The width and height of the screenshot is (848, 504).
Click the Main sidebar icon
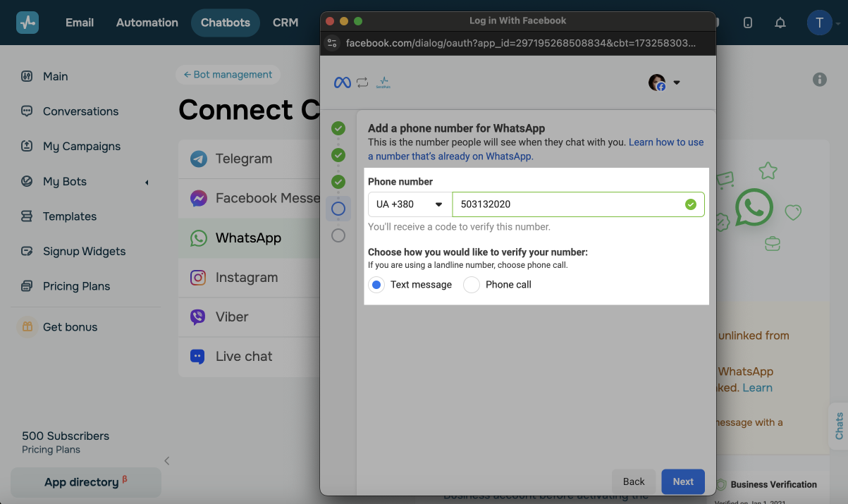27,76
